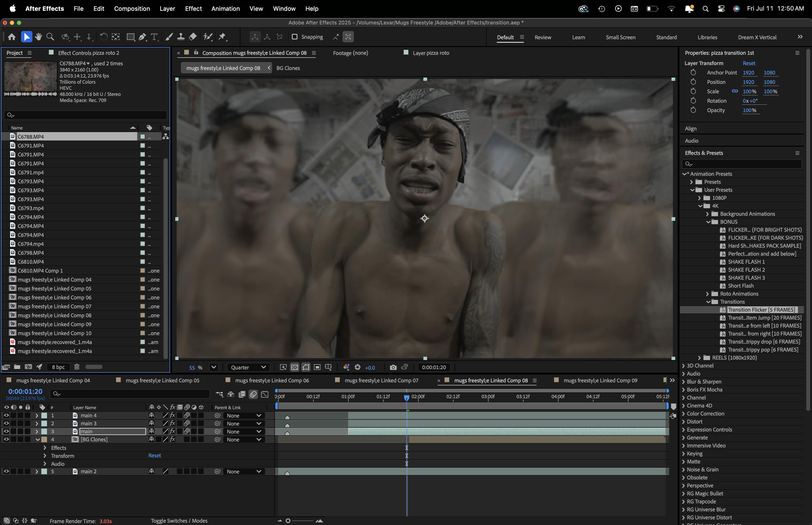Toggle visibility of BG Clones layer
812x525 pixels.
(6, 439)
